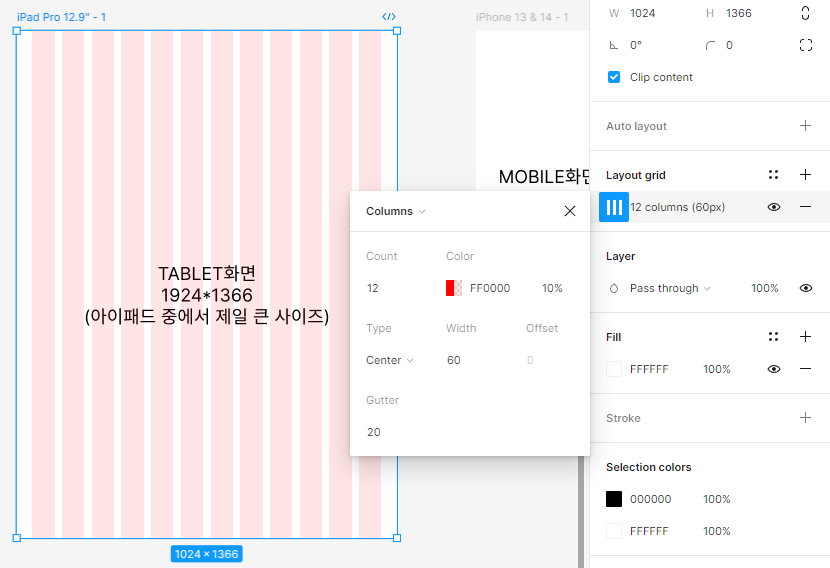Screen dimensions: 830x568
Task: Click the Auto layout section header
Action: pos(636,127)
